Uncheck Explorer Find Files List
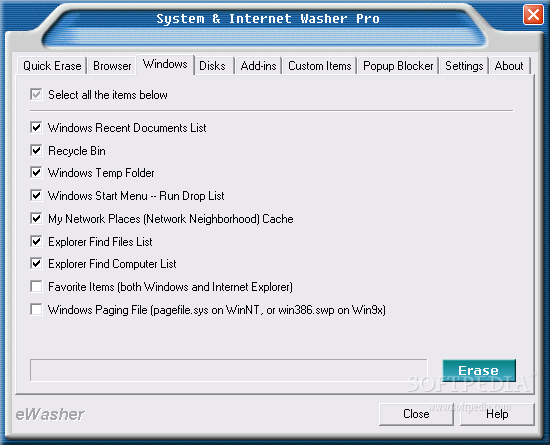Screen dimensions: 550x445 [x=36, y=241]
